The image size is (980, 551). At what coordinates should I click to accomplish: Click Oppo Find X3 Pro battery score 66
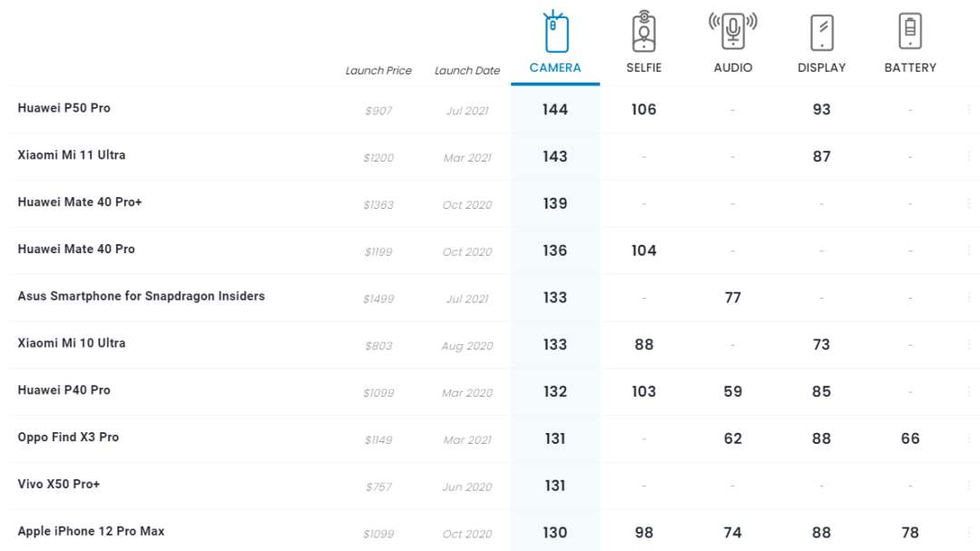(910, 438)
